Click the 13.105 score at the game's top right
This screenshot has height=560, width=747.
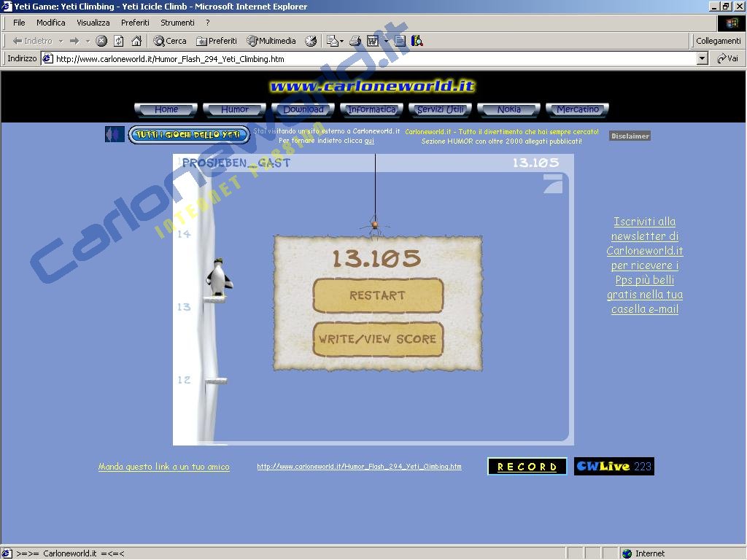(x=535, y=163)
